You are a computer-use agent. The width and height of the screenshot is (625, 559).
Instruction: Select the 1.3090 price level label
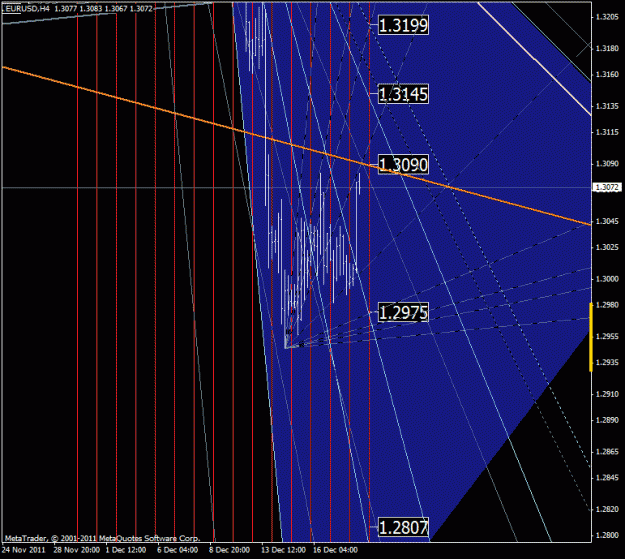tap(403, 164)
